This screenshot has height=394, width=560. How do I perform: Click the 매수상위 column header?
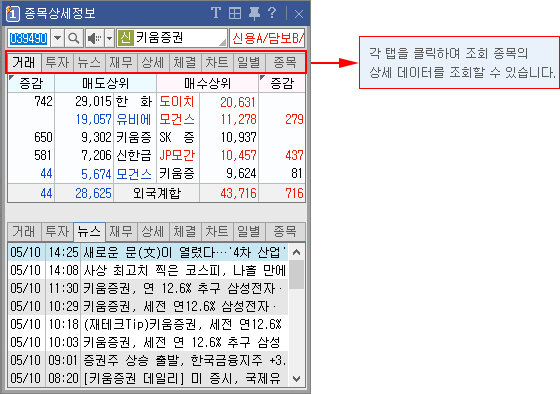point(208,83)
